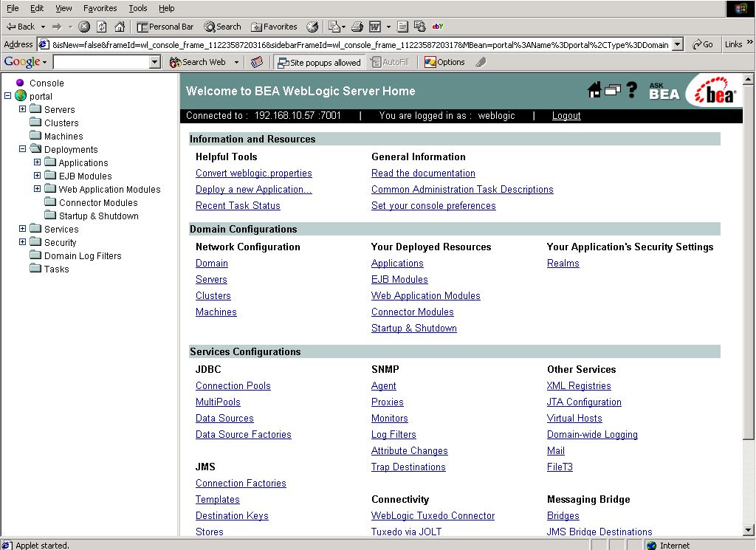Click WebLogic Tuxedo Connector link

click(x=433, y=516)
